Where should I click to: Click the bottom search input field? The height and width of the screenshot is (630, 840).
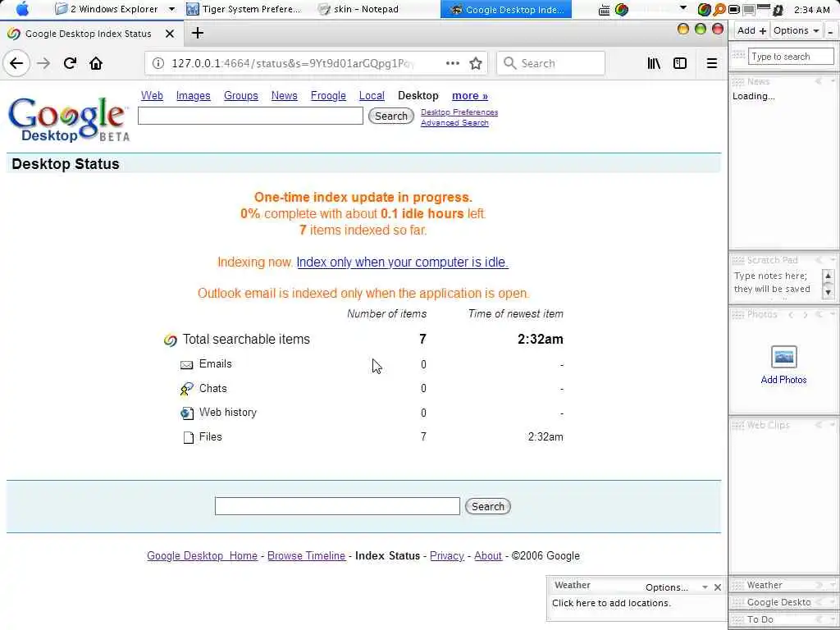[337, 506]
